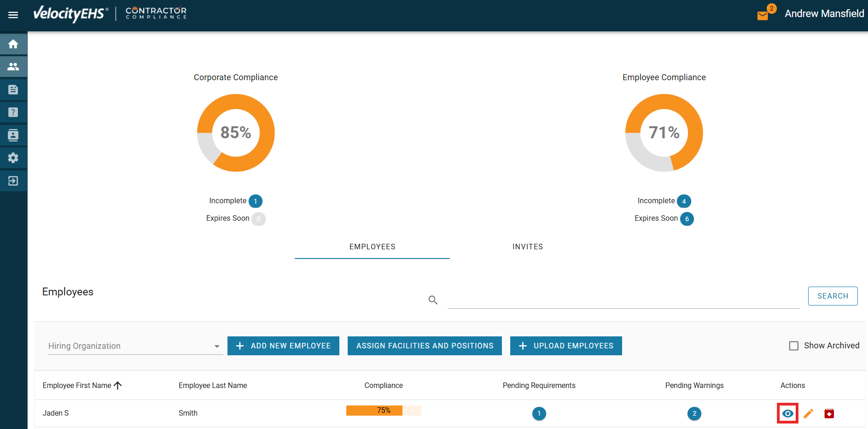Go to the Home sidebar icon
The width and height of the screenshot is (868, 429).
pos(13,44)
